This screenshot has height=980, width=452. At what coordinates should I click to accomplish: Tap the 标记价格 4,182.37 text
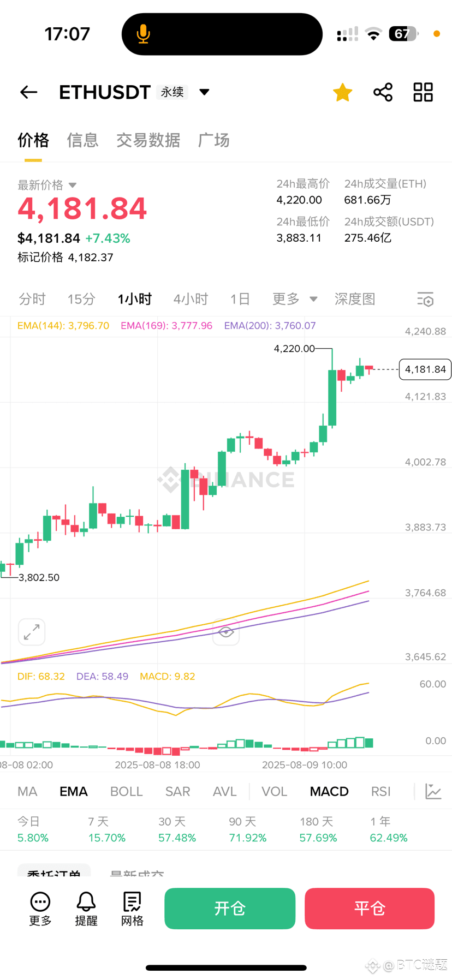tap(66, 258)
